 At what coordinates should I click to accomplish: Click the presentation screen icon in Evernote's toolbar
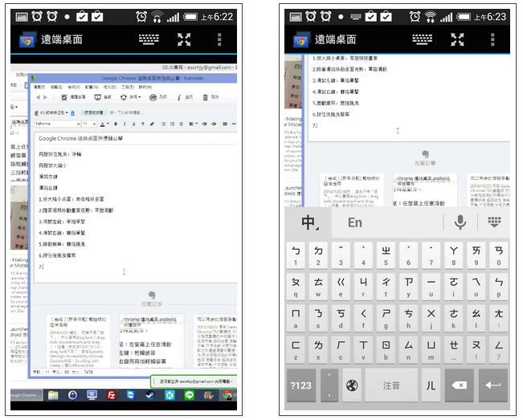(98, 97)
